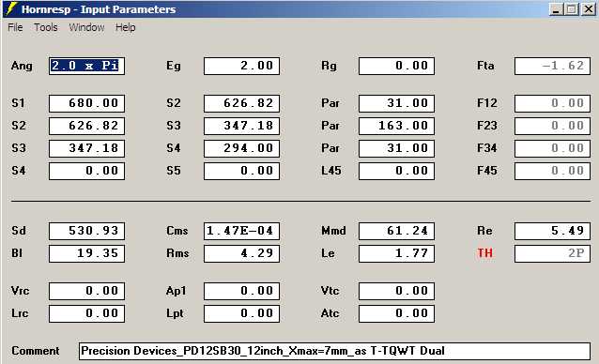
Task: Click the S1 label
Action: 18,103
